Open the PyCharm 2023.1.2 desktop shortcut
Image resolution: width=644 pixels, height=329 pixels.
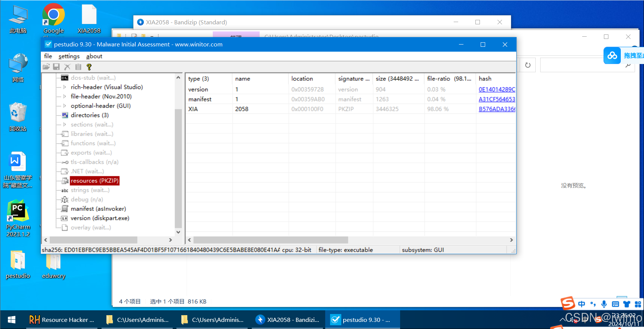pos(18,219)
